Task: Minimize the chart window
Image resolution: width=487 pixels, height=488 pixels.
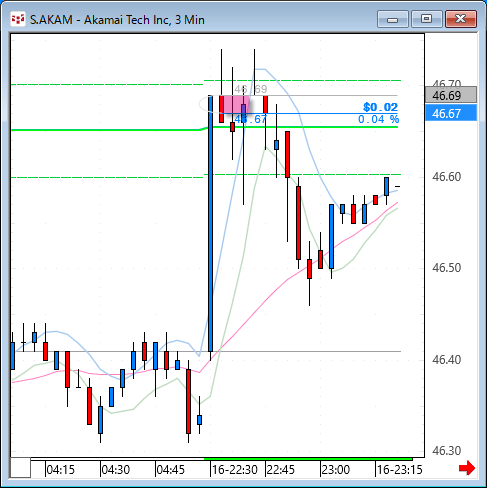Action: (393, 19)
